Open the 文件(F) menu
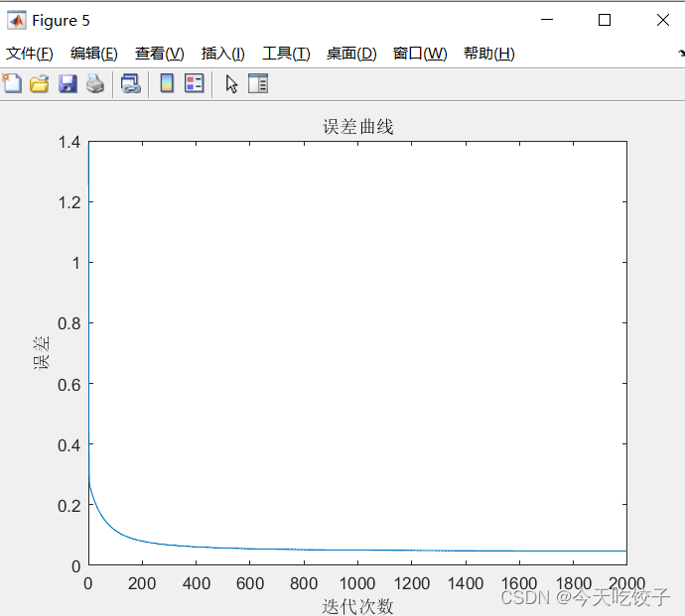 point(29,54)
